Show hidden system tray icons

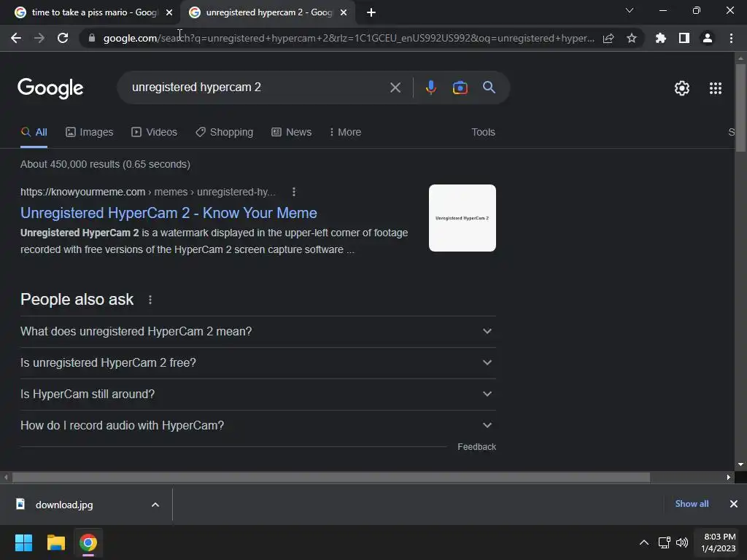click(x=643, y=542)
